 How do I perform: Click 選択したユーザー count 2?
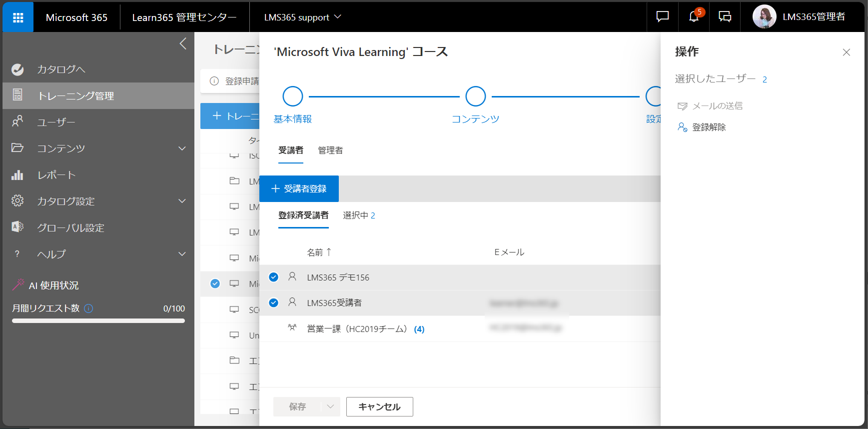point(765,79)
